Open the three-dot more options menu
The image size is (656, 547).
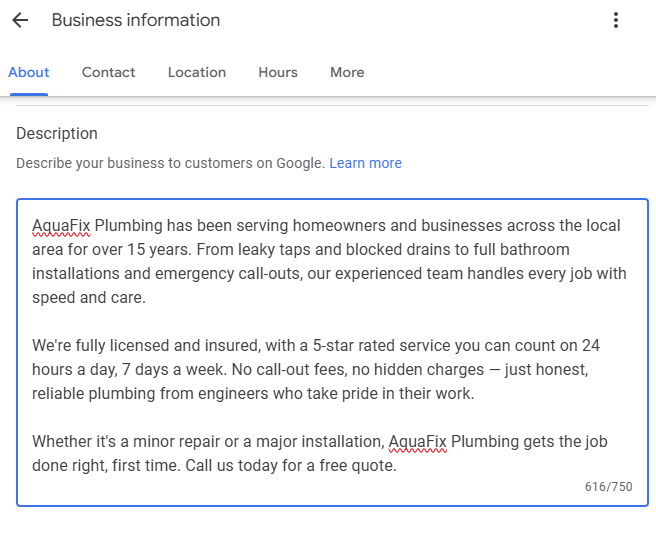coord(616,20)
